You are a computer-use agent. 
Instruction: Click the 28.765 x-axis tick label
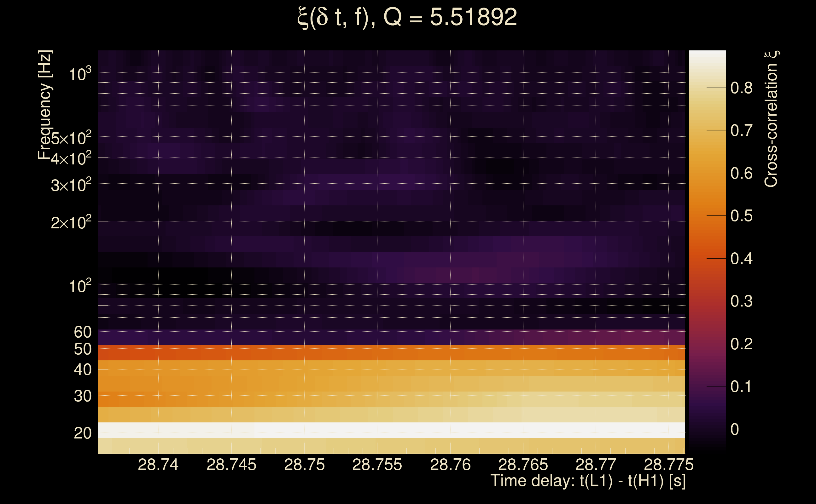[523, 465]
